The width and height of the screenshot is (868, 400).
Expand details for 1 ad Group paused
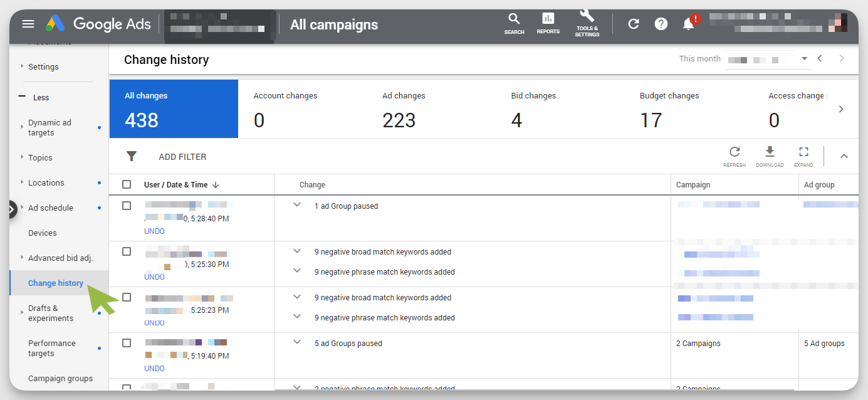(296, 205)
